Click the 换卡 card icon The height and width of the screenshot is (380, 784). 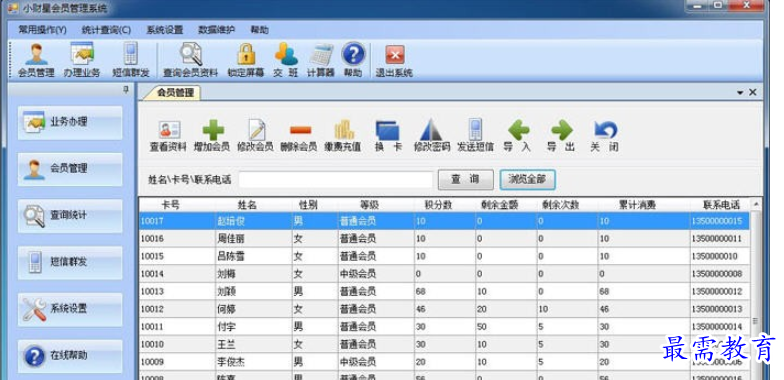(x=388, y=136)
